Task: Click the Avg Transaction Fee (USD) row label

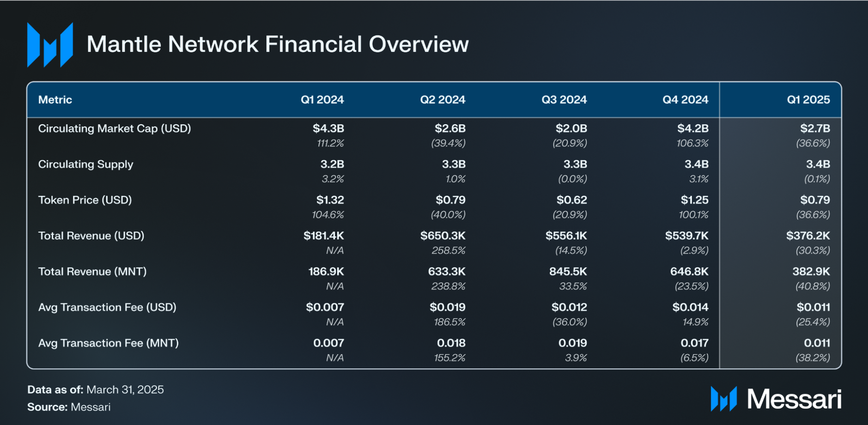Action: pos(107,307)
